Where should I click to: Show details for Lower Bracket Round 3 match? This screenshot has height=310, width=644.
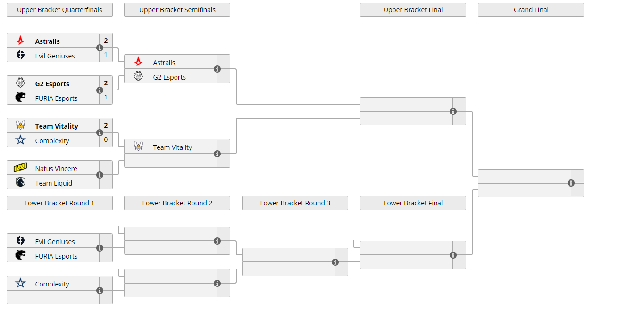point(335,262)
